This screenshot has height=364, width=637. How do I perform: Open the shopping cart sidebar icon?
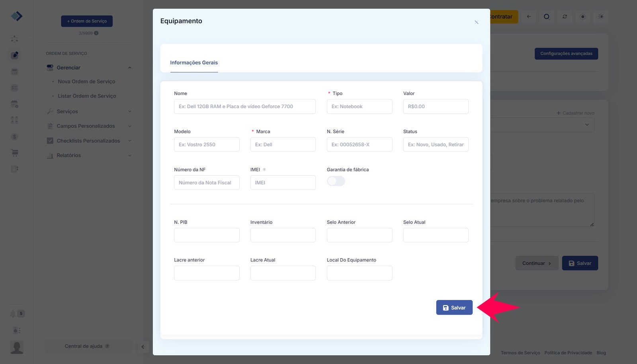(x=15, y=153)
